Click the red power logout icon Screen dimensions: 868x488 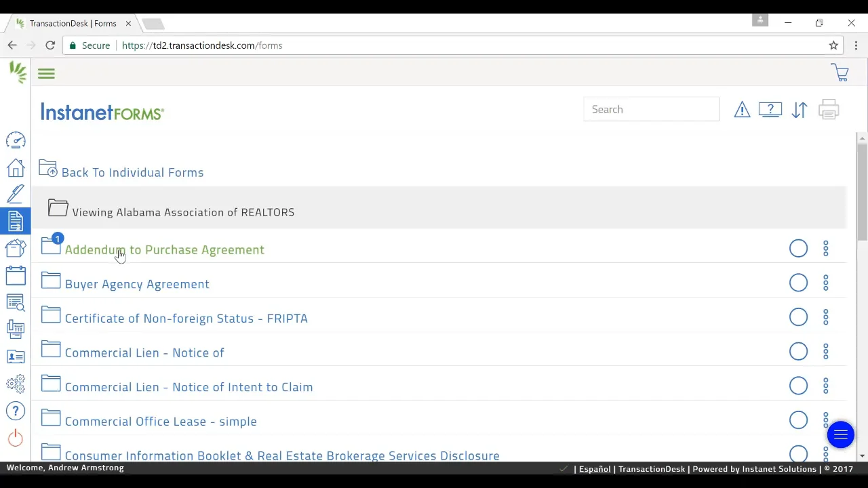16,438
